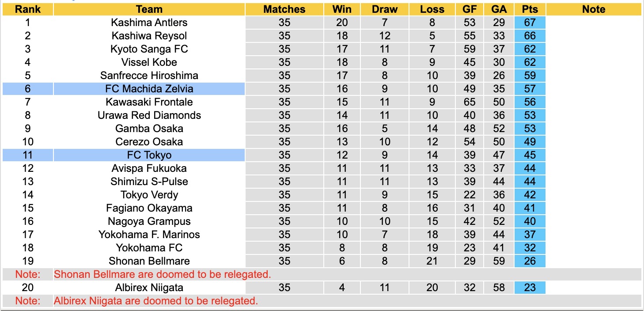Open the FC Tokyo team entry
Viewport: 644px width, 311px height.
(x=149, y=155)
